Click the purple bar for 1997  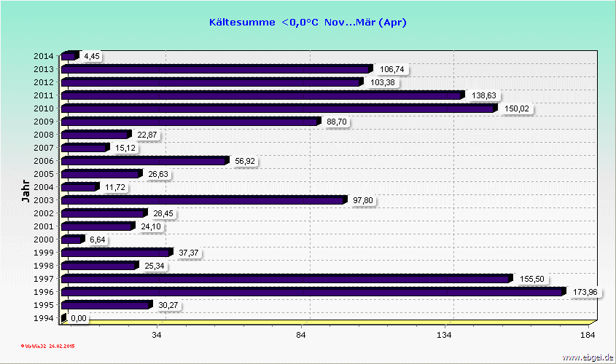[x=286, y=279]
